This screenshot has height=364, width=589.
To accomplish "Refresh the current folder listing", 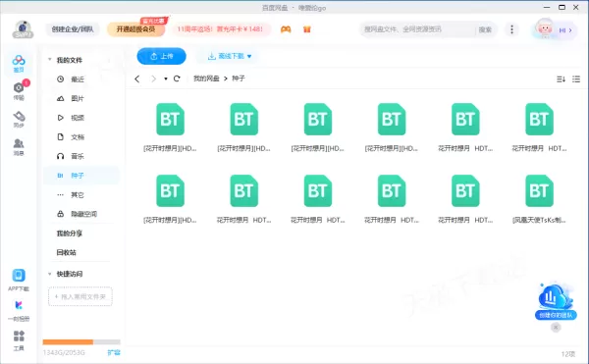I will pyautogui.click(x=177, y=78).
